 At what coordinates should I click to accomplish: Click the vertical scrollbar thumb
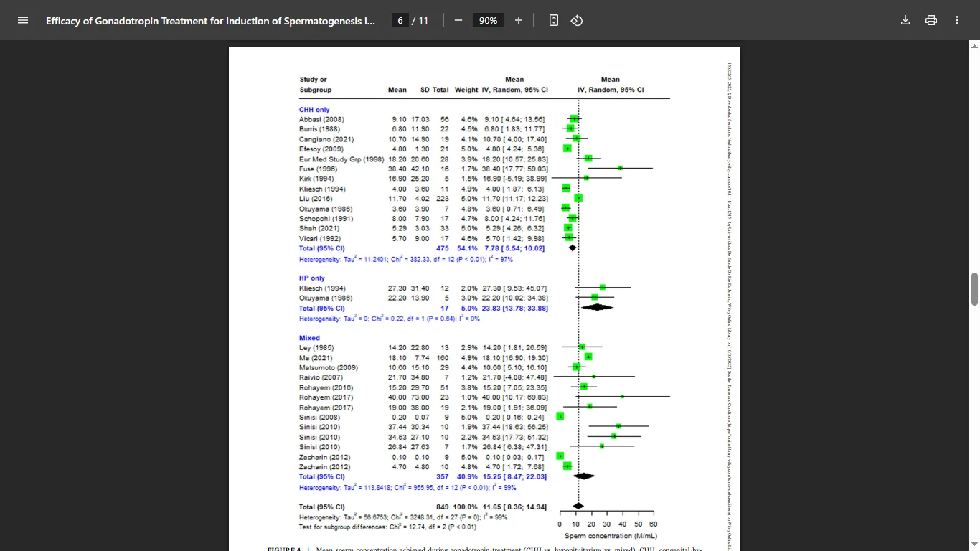coord(974,288)
